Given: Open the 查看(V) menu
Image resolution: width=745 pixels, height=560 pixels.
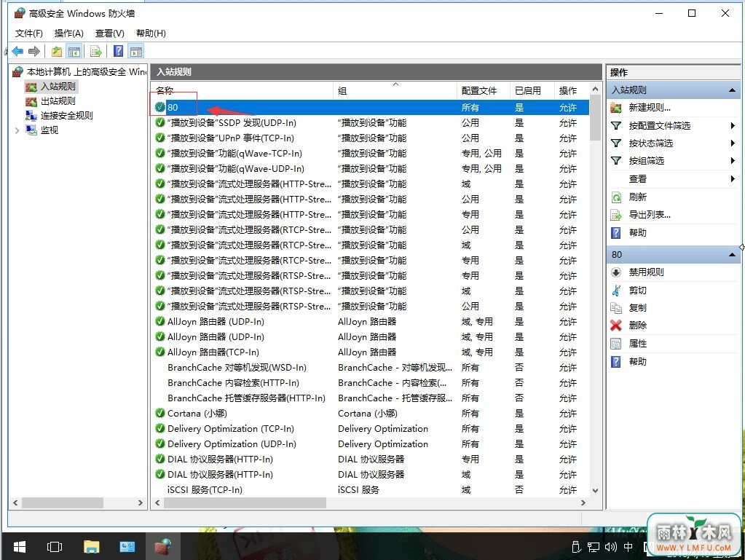Looking at the screenshot, I should click(x=110, y=33).
